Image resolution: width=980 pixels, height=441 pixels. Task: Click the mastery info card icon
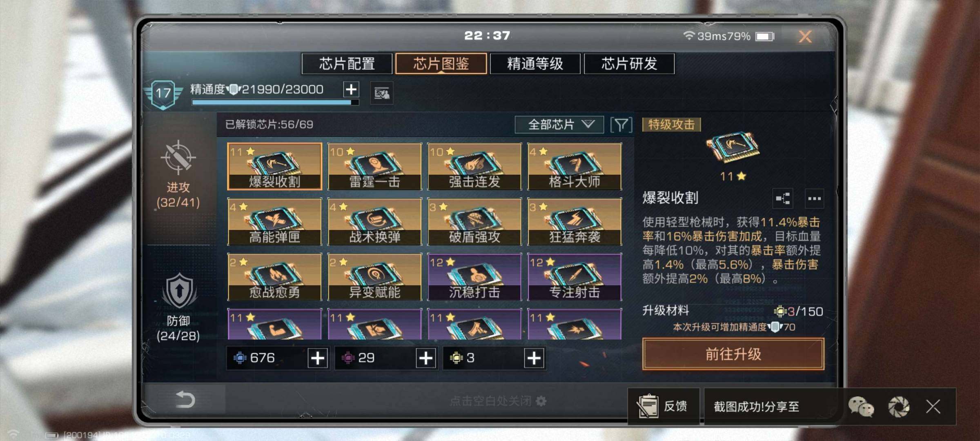tap(382, 93)
